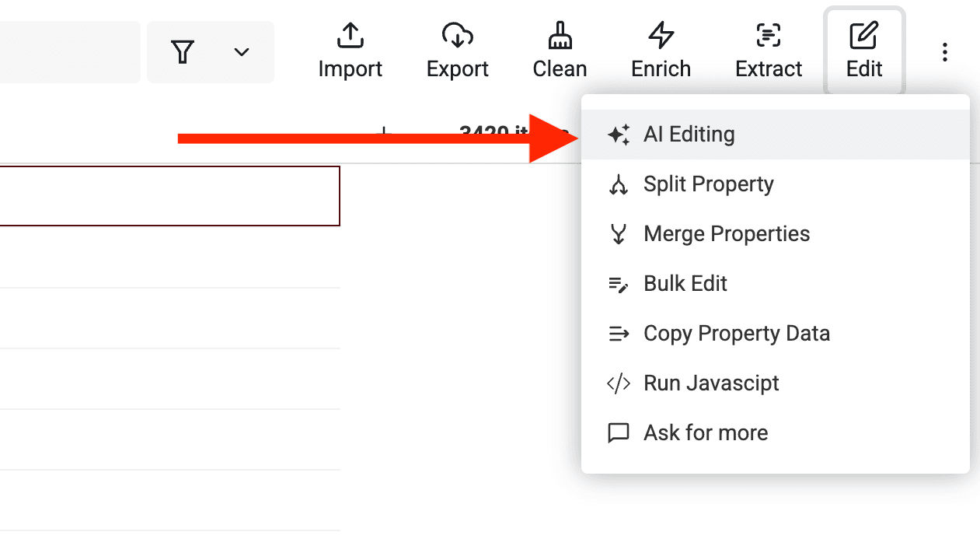
Task: Choose Bulk Edit from the list
Action: click(x=685, y=283)
